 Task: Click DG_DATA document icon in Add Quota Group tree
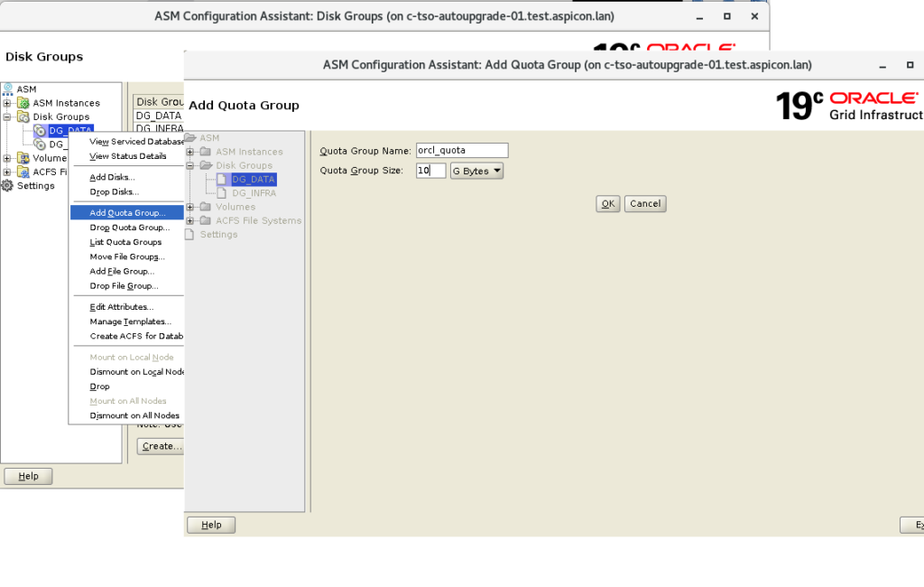[x=222, y=179]
